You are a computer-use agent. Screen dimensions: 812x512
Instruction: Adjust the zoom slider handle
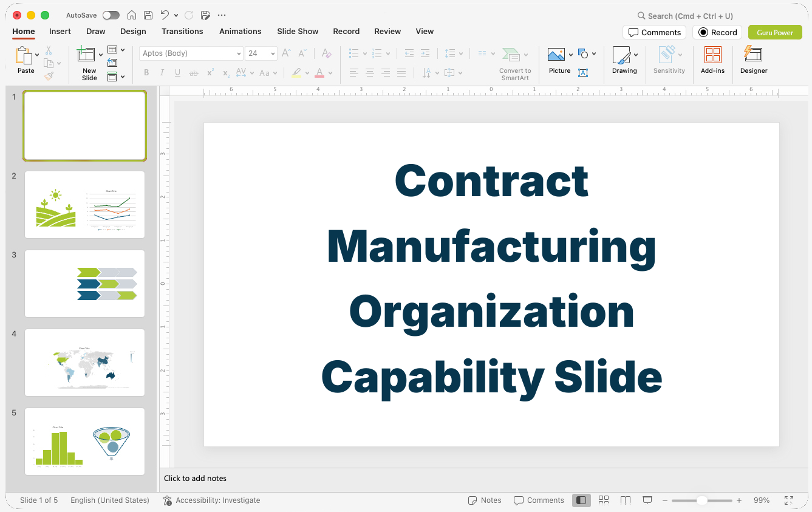pos(701,500)
